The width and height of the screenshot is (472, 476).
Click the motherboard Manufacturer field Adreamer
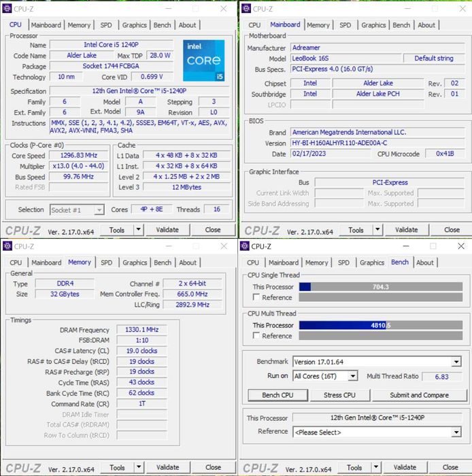click(377, 48)
